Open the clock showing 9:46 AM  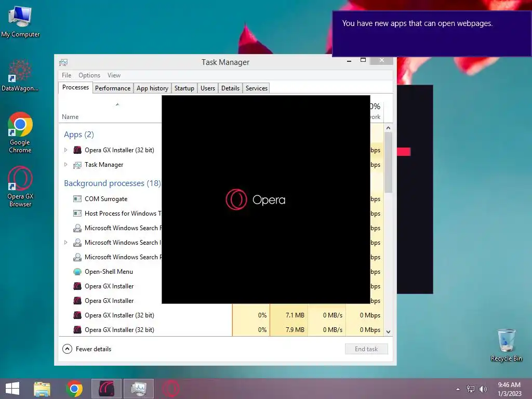click(x=509, y=389)
